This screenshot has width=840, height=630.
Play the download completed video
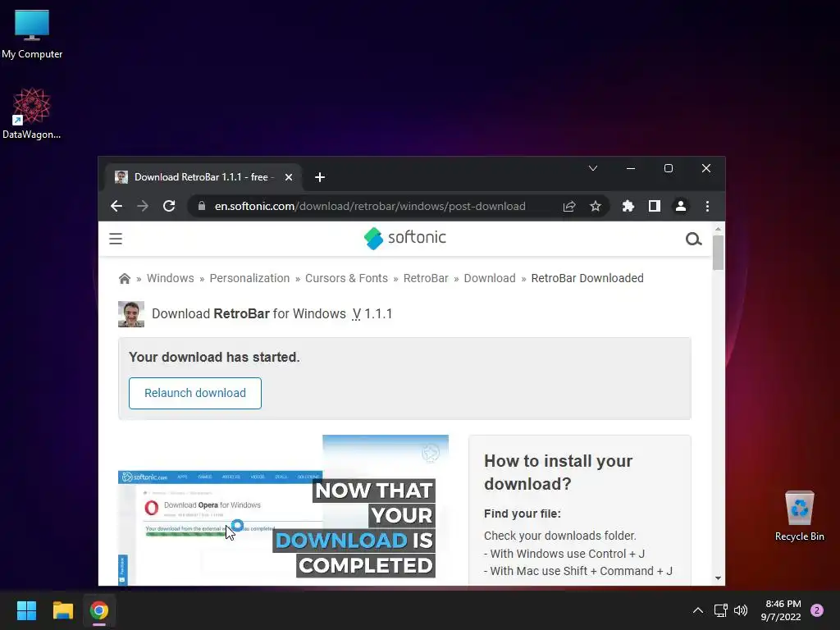point(283,510)
